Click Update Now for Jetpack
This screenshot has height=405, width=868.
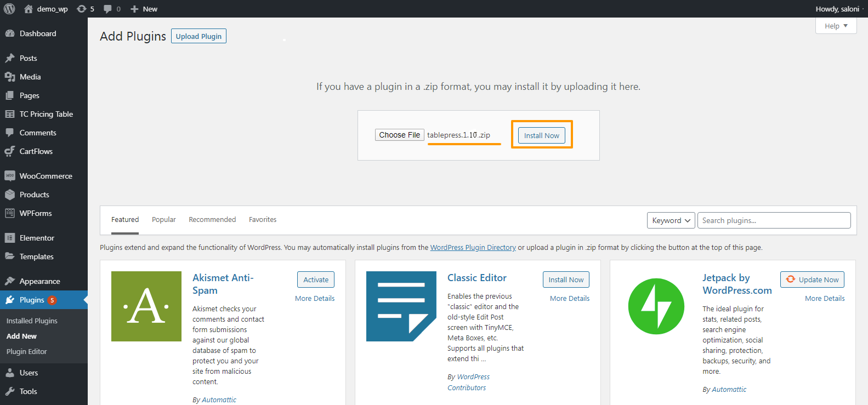pos(812,279)
